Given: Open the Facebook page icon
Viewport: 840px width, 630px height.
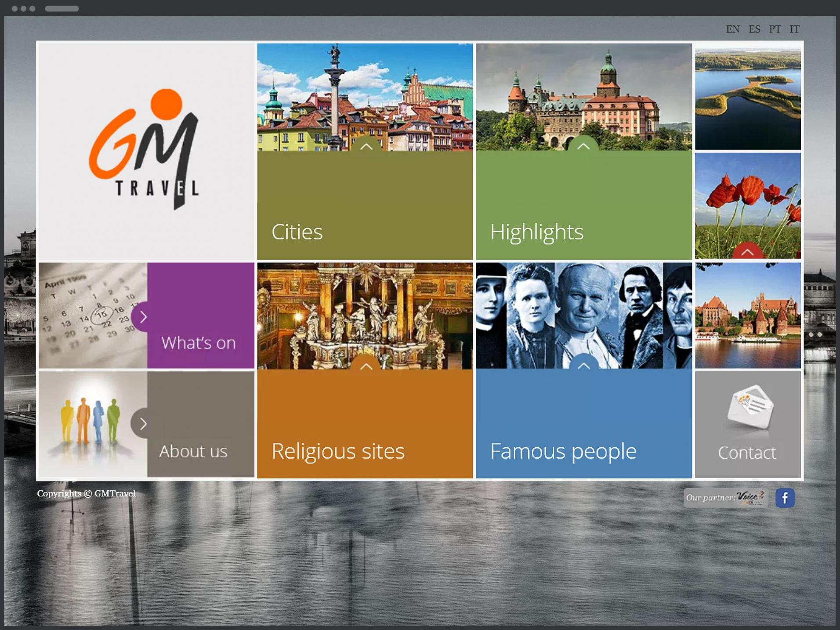Looking at the screenshot, I should (x=785, y=498).
